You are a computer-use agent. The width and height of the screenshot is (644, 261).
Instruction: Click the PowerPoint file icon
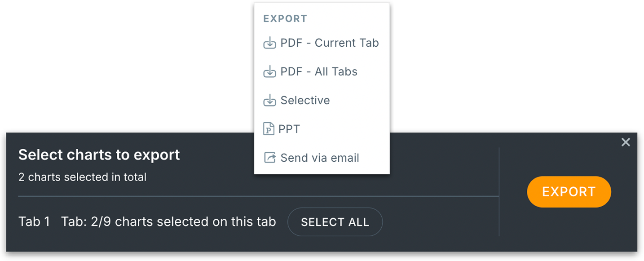[x=269, y=129]
